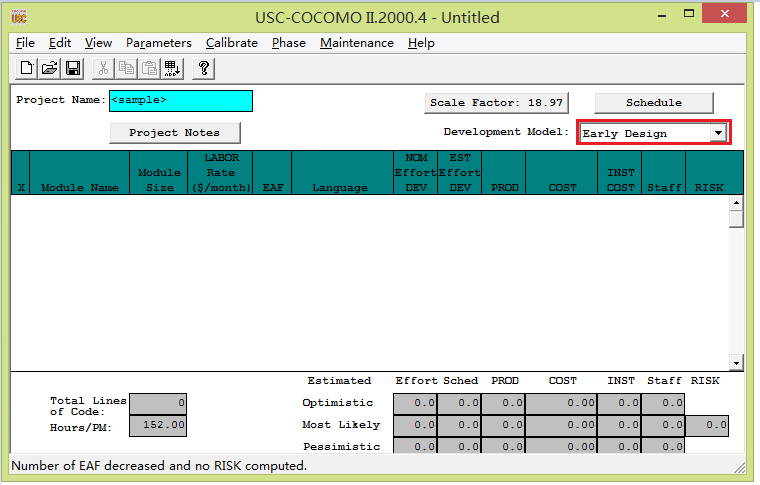Click the Staff column header in table
The width and height of the screenshot is (760, 485).
[664, 173]
